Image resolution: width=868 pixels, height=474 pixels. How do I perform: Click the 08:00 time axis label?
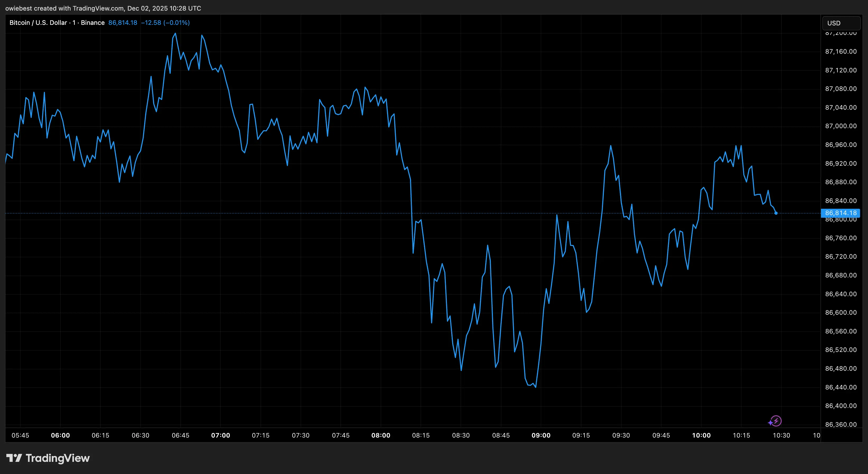tap(381, 435)
